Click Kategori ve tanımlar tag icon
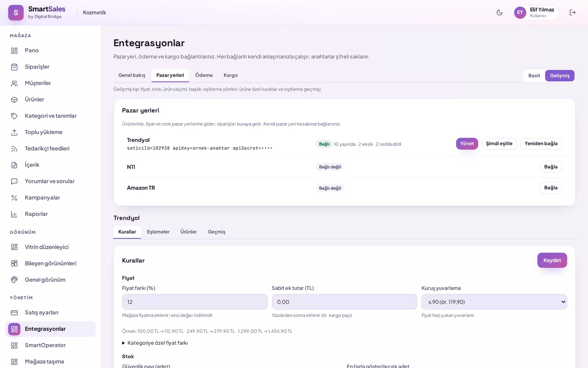Viewport: 588px width, 368px height. tap(14, 116)
